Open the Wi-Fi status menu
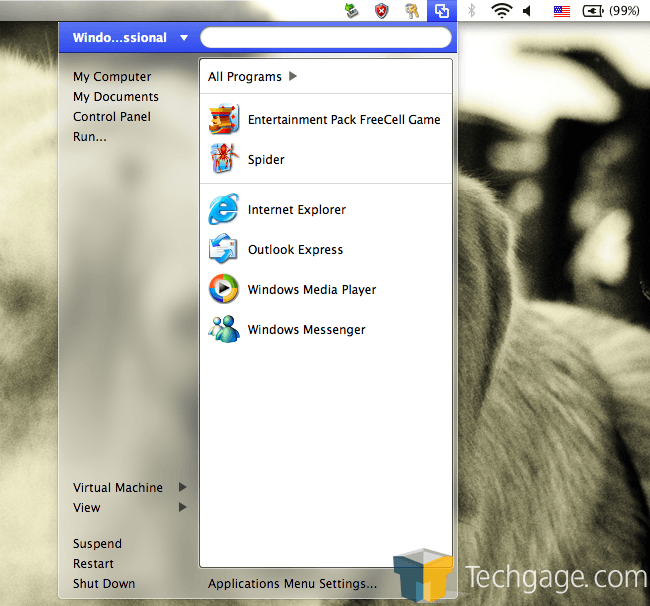The image size is (650, 606). [x=502, y=10]
